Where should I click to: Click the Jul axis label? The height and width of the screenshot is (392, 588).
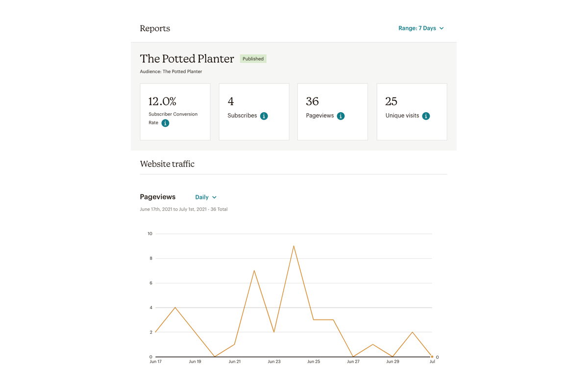coord(432,362)
